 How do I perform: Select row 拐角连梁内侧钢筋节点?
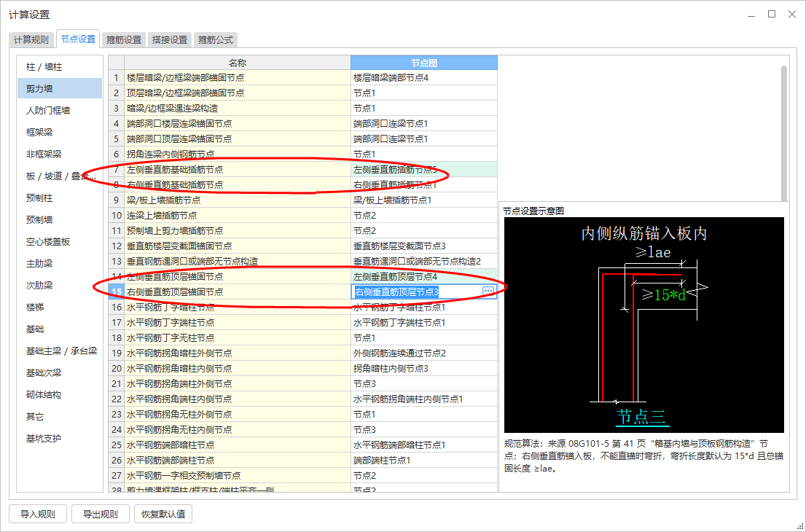point(238,154)
